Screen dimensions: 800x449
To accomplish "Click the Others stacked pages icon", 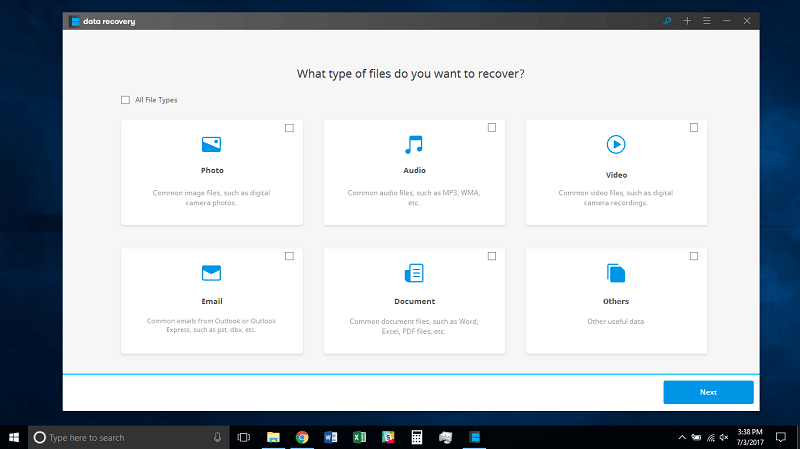I will (616, 273).
